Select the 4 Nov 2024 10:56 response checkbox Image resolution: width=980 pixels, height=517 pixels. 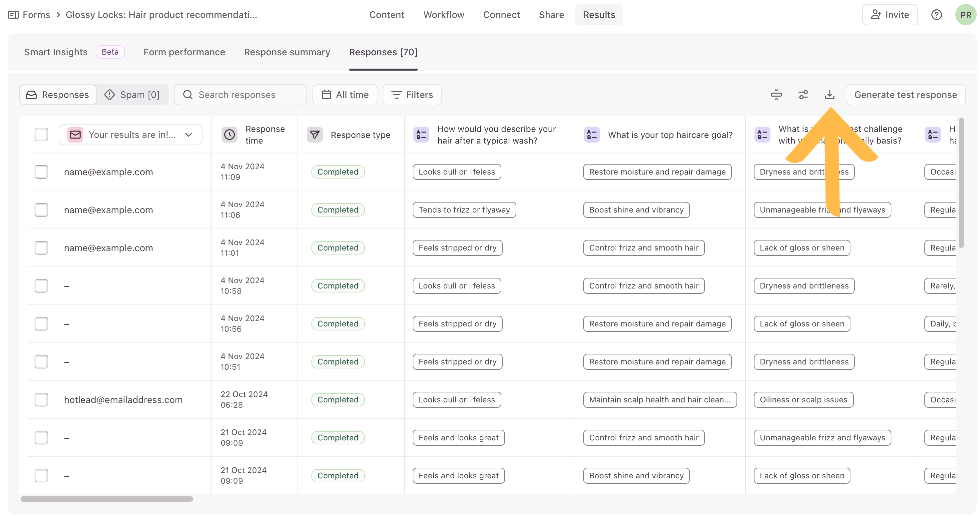[x=41, y=324]
